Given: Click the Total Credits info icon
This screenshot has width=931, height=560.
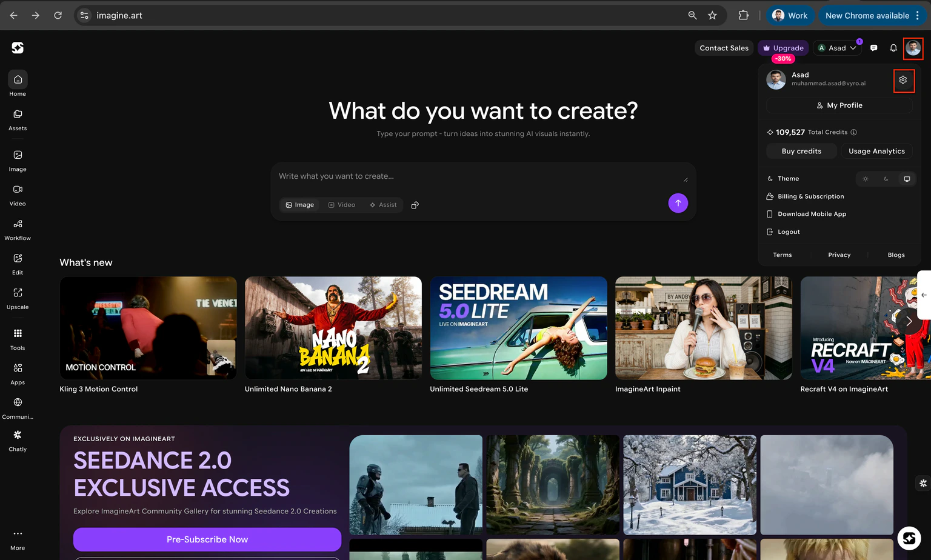Looking at the screenshot, I should coord(853,132).
